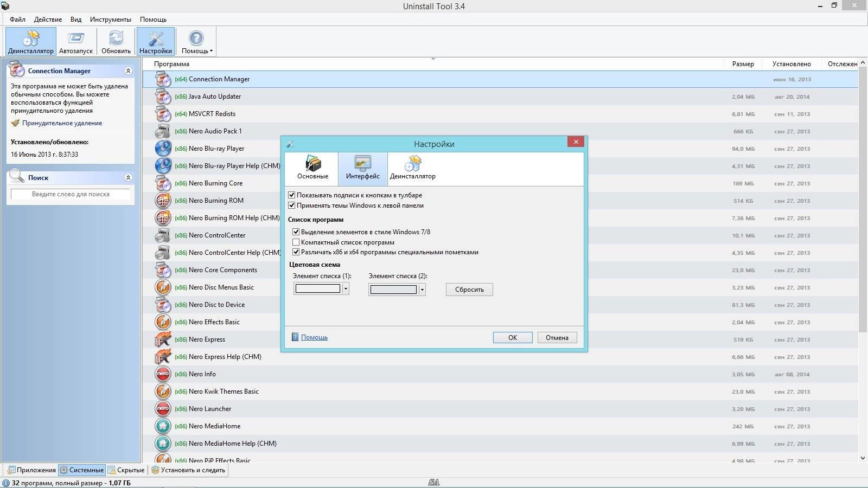This screenshot has width=868, height=488.
Task: Open the Действие menu
Action: (48, 20)
